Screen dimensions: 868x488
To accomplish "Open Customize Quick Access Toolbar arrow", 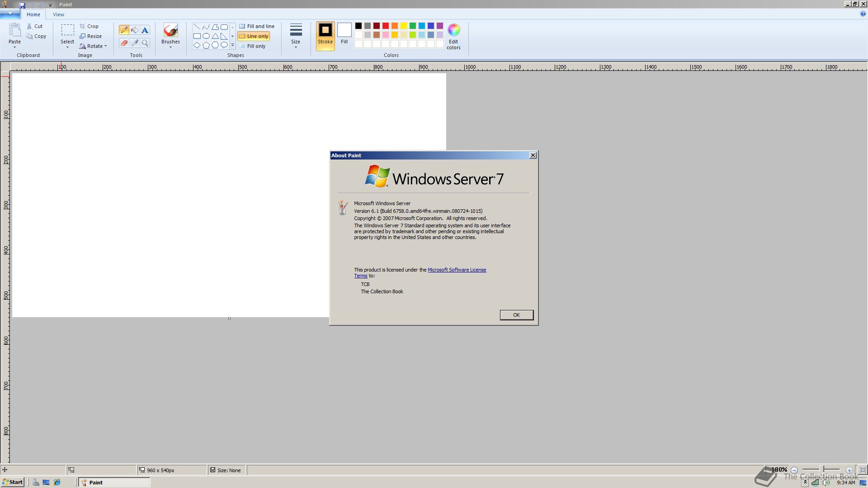I will point(50,5).
